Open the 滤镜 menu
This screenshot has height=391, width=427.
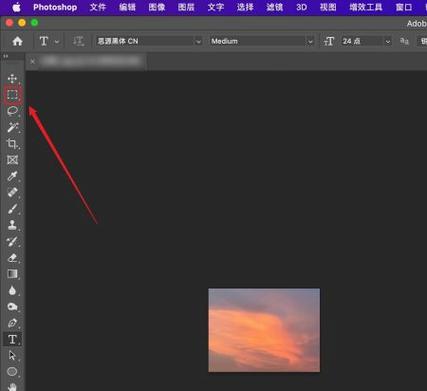(275, 7)
